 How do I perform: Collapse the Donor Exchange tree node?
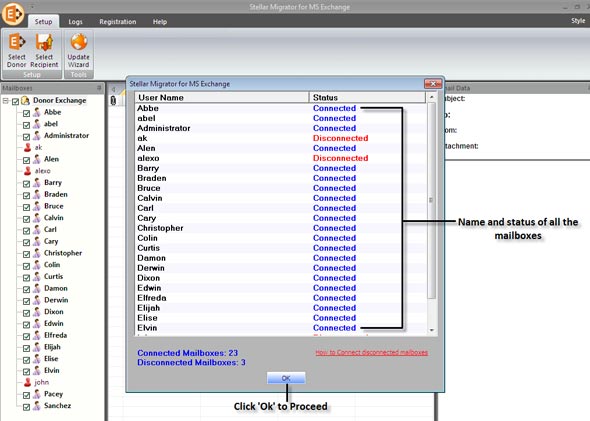click(6, 101)
